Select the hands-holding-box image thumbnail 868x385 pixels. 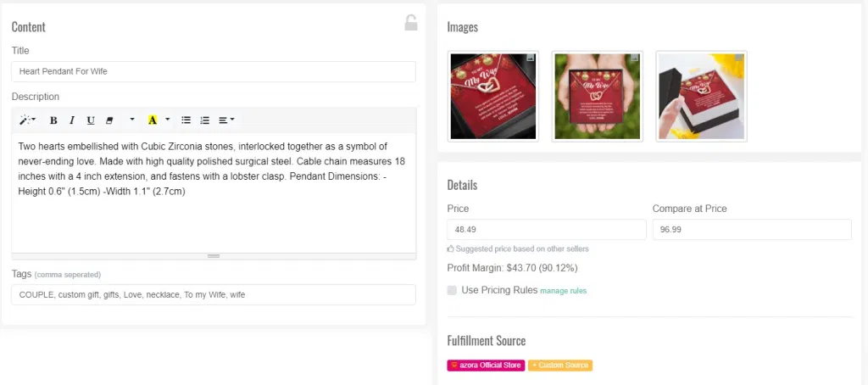point(597,96)
